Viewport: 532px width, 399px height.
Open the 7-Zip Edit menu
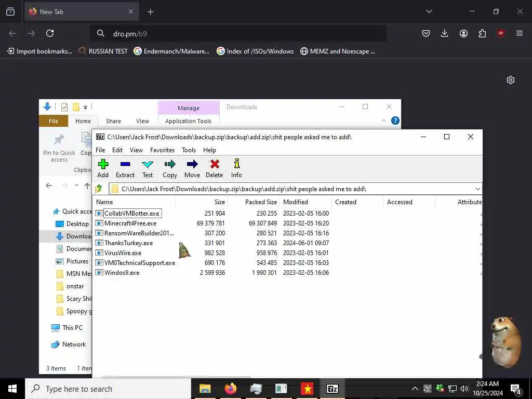pos(117,150)
